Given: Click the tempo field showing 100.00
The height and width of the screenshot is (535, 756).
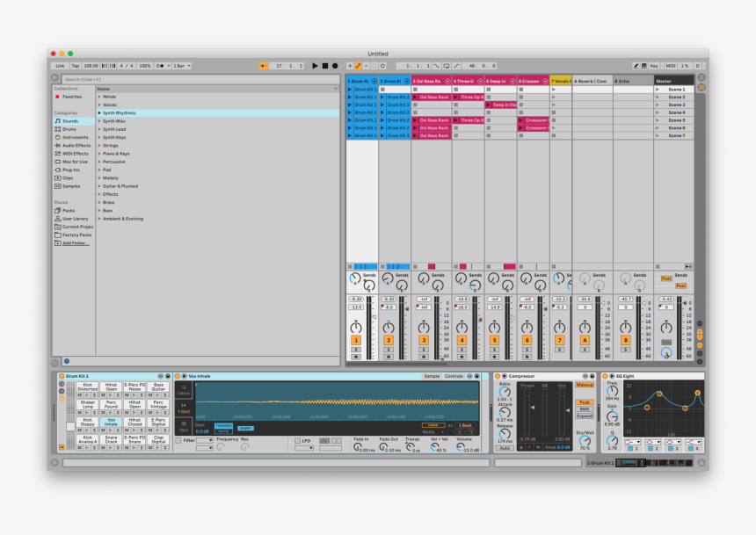Looking at the screenshot, I should coord(91,66).
